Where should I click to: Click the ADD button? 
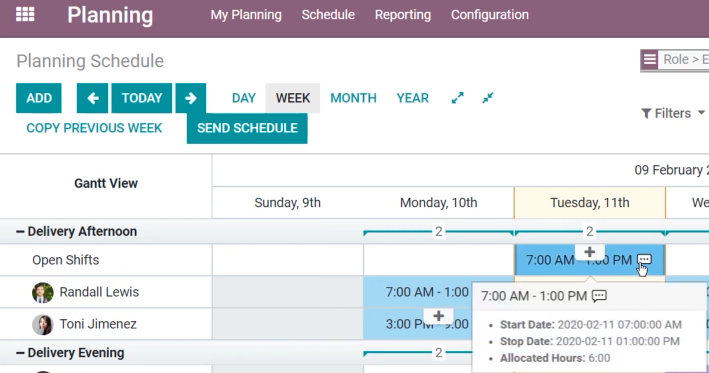(x=39, y=98)
